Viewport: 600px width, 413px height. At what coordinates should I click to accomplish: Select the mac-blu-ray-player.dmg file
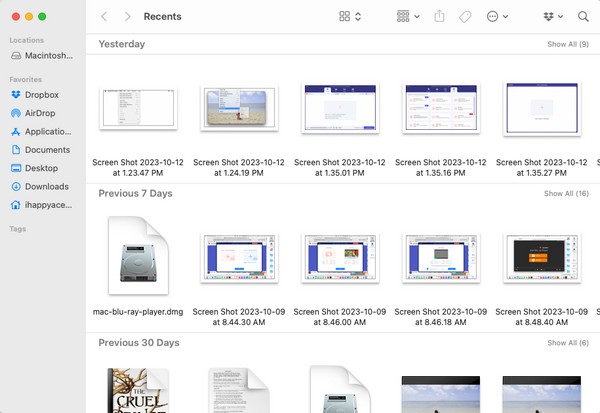coord(138,255)
